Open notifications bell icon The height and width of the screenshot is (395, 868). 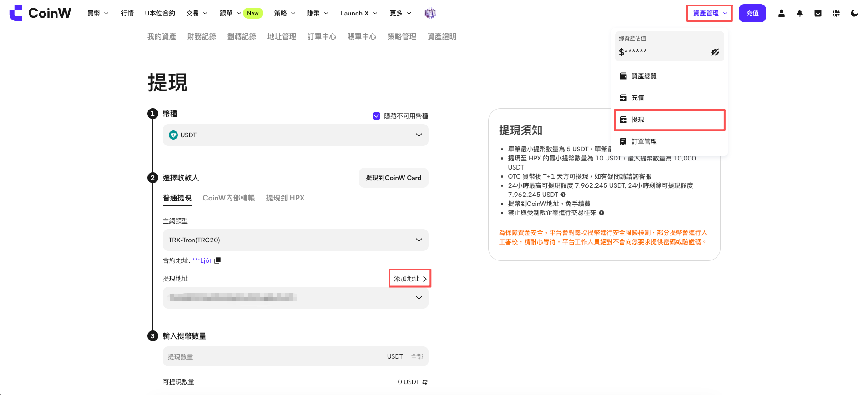(x=800, y=13)
